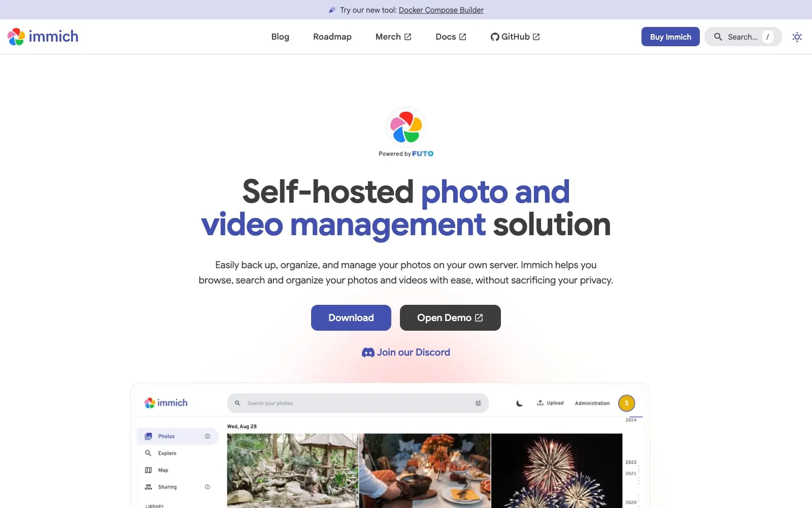Click the external link icon beside Merch

click(408, 37)
